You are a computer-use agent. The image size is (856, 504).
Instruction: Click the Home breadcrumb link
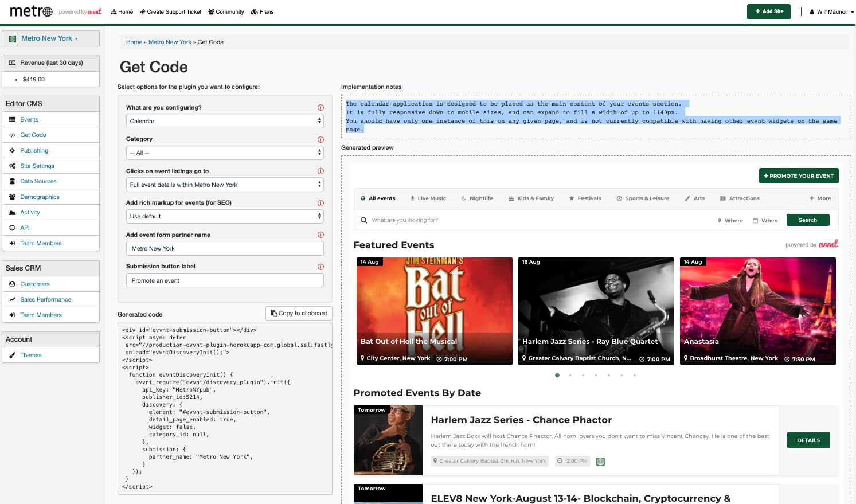(x=134, y=42)
